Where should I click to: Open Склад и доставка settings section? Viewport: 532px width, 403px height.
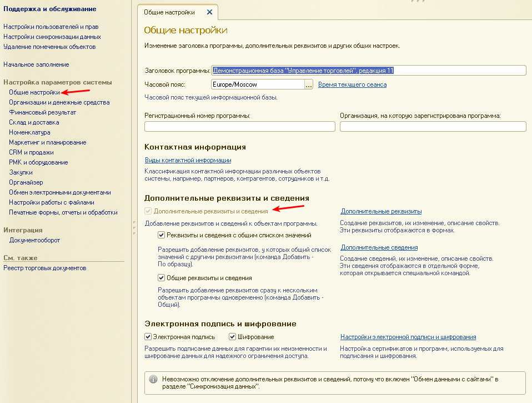click(x=34, y=122)
